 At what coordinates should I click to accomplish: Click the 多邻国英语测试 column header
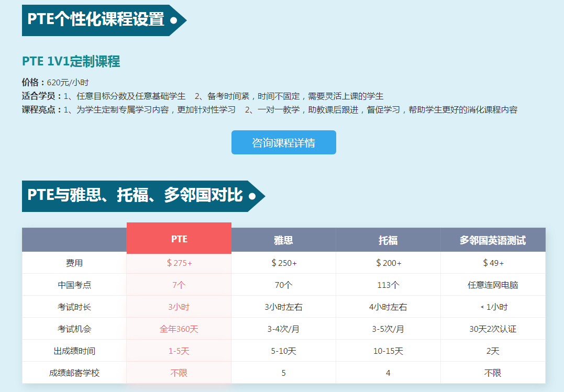click(493, 240)
